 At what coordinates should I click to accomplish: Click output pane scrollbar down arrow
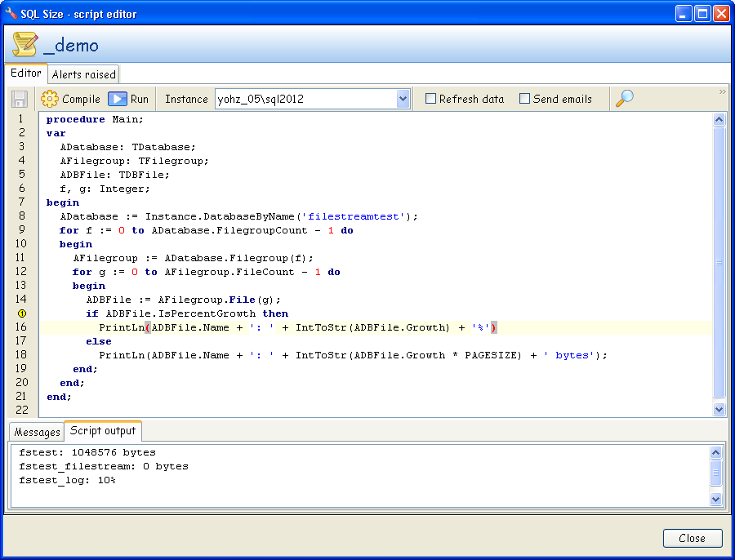coord(715,499)
